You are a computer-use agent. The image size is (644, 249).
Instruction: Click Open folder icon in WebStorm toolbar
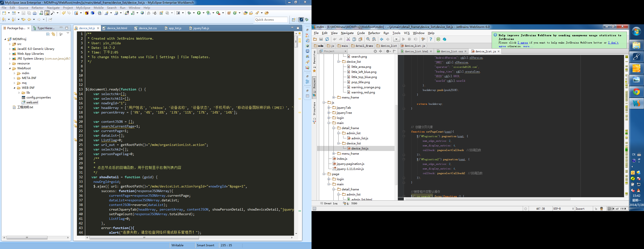[x=315, y=39]
